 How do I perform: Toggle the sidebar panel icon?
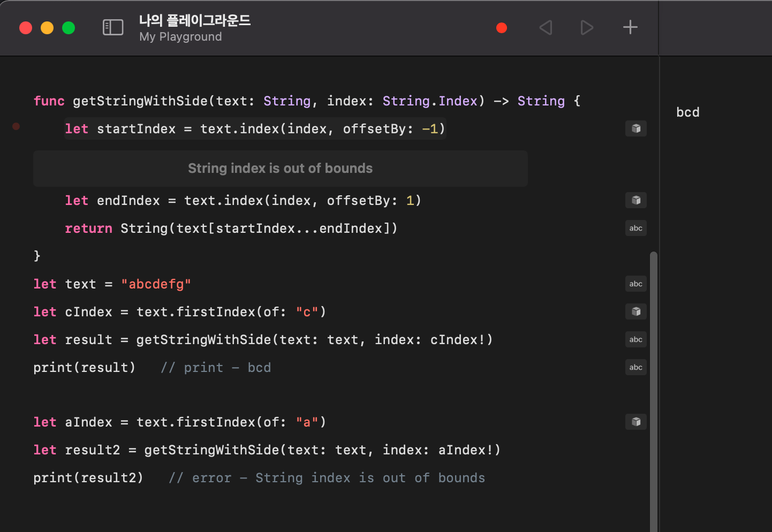(x=113, y=27)
